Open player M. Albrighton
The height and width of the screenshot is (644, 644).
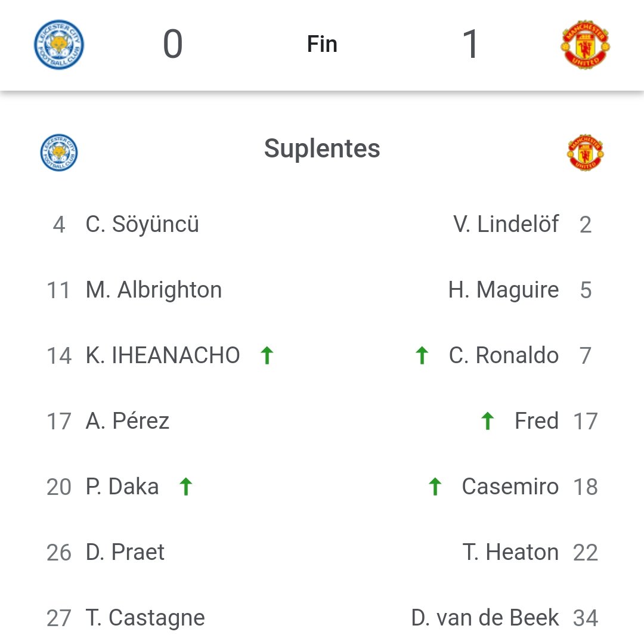click(x=154, y=290)
